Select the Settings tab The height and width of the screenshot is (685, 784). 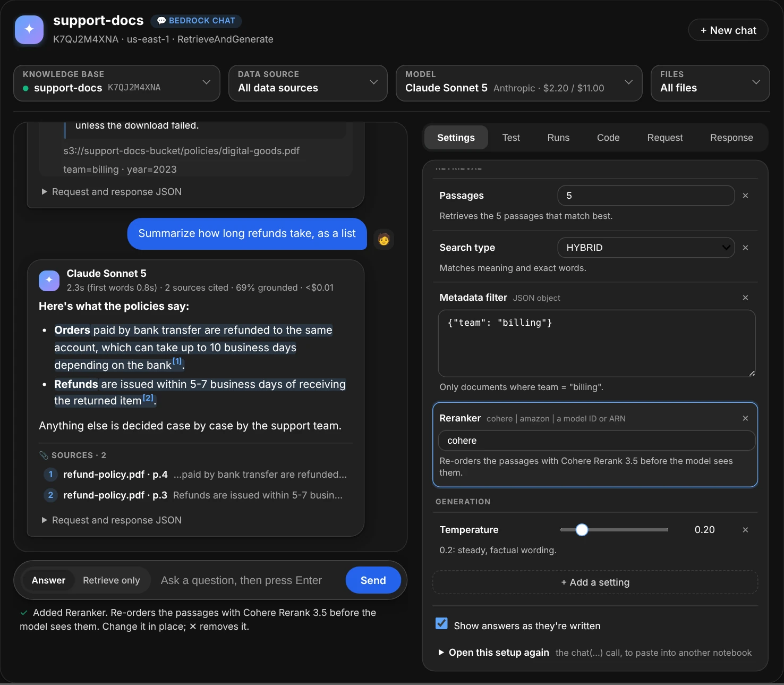[456, 138]
